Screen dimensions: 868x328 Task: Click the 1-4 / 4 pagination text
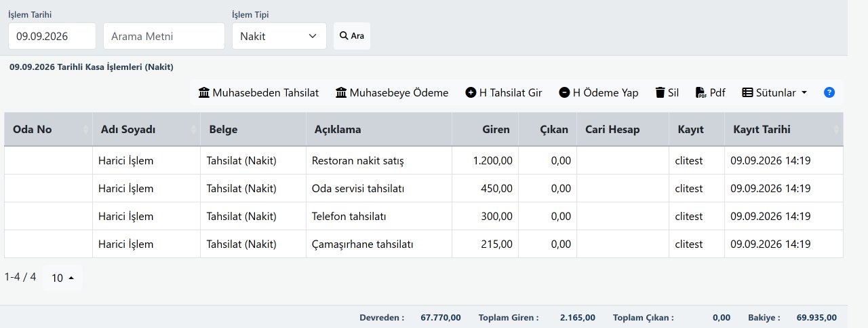[x=20, y=277]
